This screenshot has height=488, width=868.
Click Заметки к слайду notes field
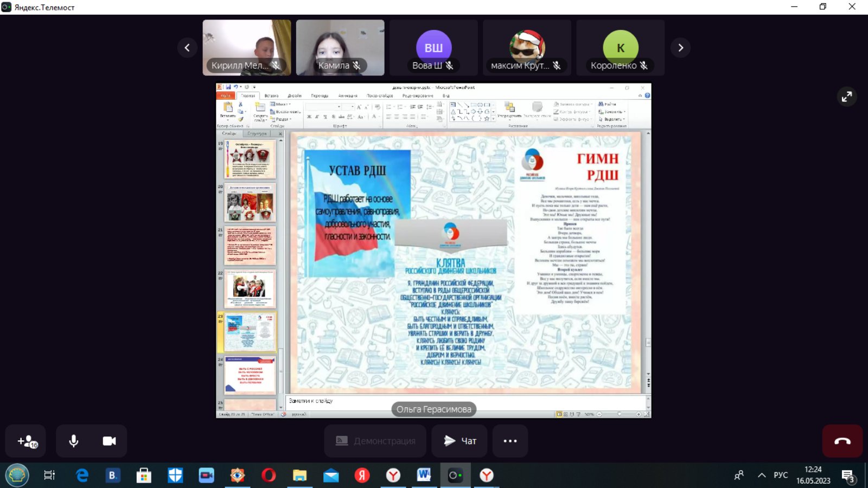[465, 401]
